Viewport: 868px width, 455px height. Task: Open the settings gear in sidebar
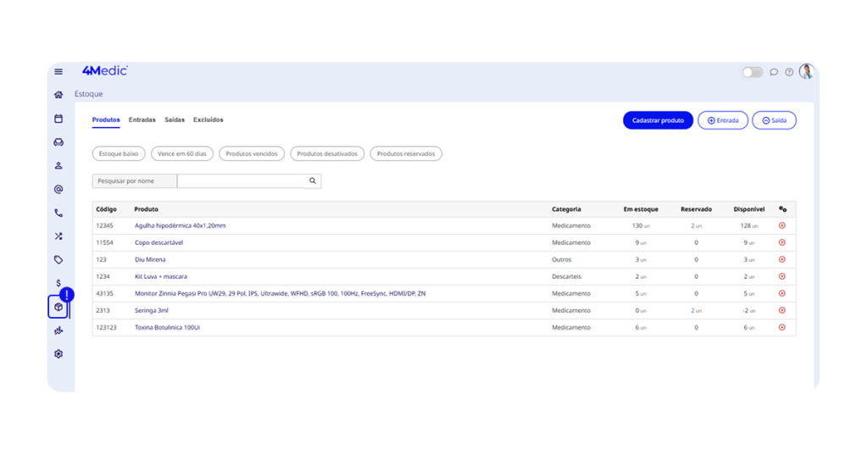[58, 354]
